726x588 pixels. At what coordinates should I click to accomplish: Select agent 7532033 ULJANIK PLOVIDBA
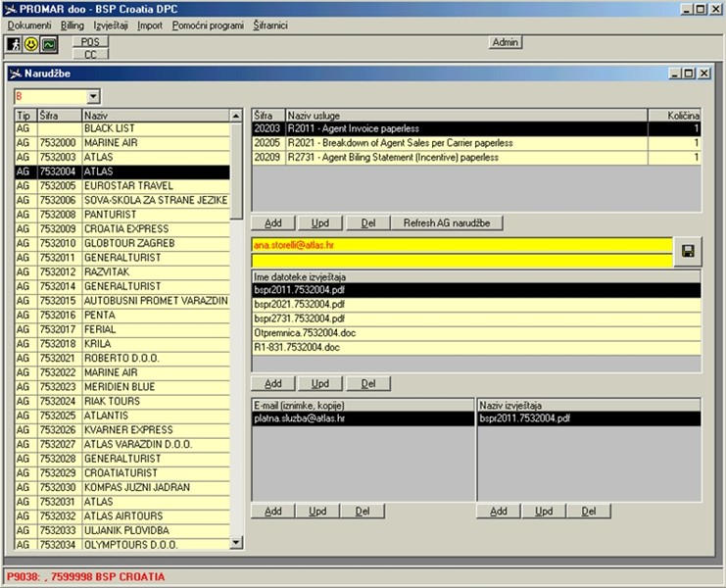point(122,530)
